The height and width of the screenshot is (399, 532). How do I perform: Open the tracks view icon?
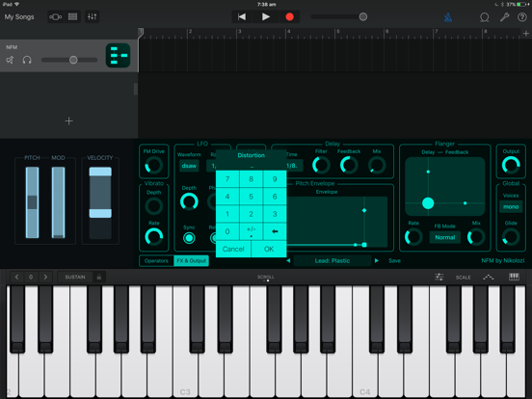tap(72, 16)
